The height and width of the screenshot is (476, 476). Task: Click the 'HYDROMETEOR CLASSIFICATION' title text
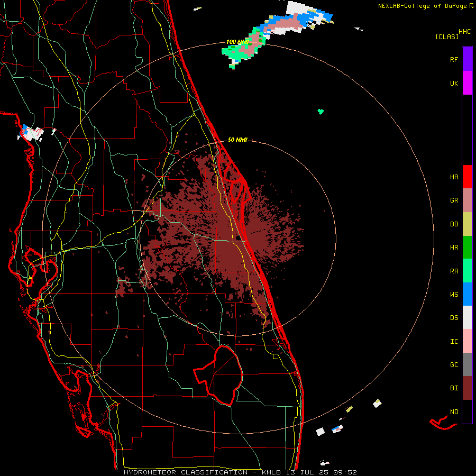(186, 472)
